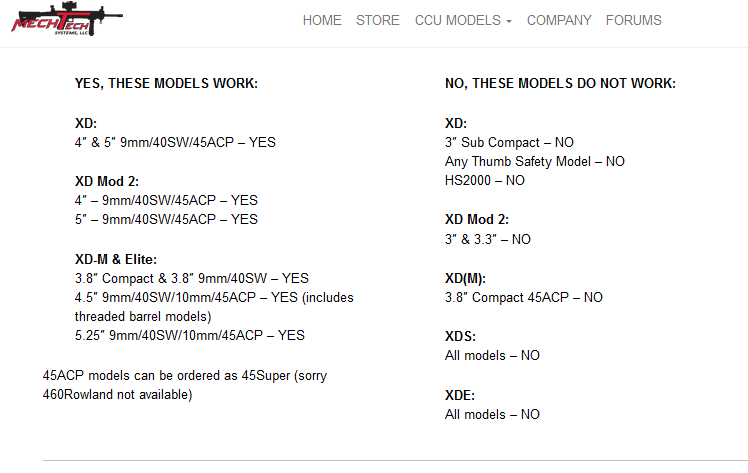Click the "XD Mod 2:" heading in YES column
This screenshot has height=473, width=748.
(x=107, y=182)
